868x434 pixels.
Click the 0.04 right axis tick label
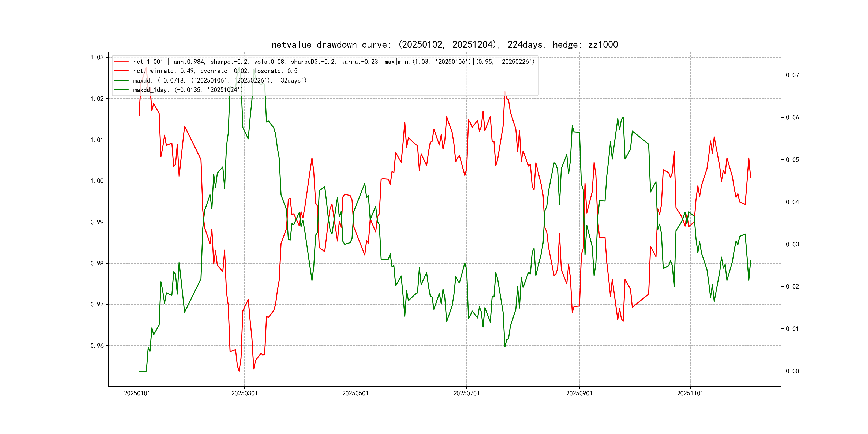[x=792, y=202]
